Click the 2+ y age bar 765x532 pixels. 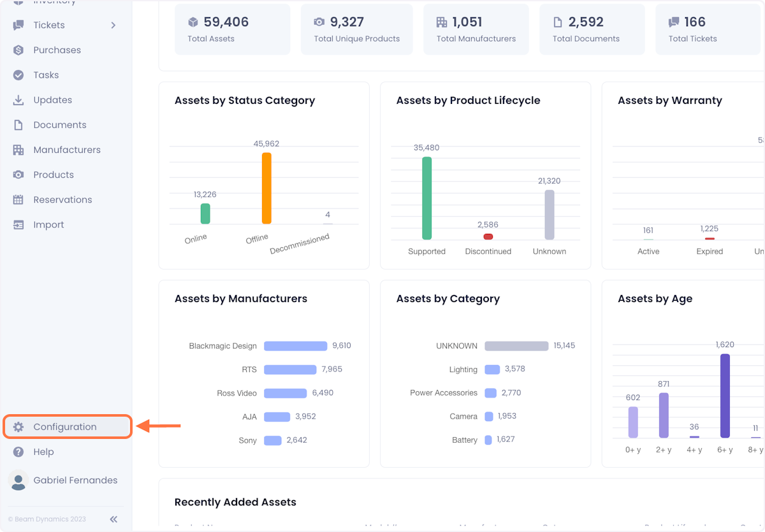tap(664, 415)
